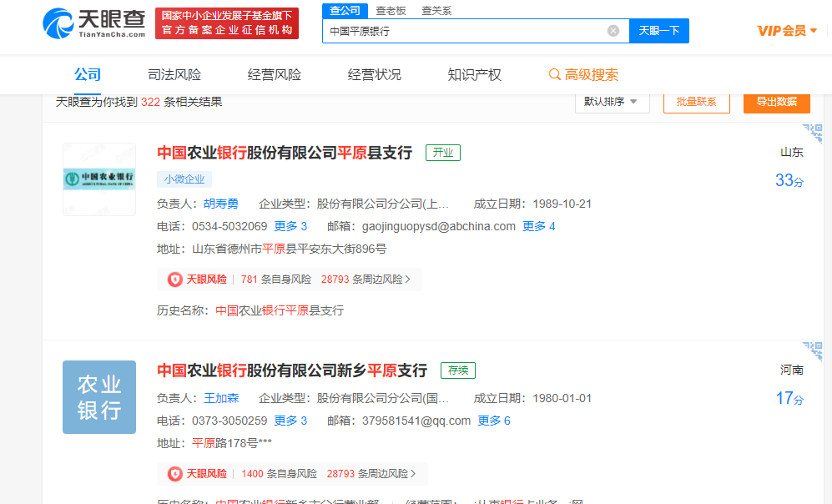Open 中国农业银行股份有限公司新乡平原支行 company page
Screen dimensions: 832x504
pyautogui.click(x=292, y=370)
